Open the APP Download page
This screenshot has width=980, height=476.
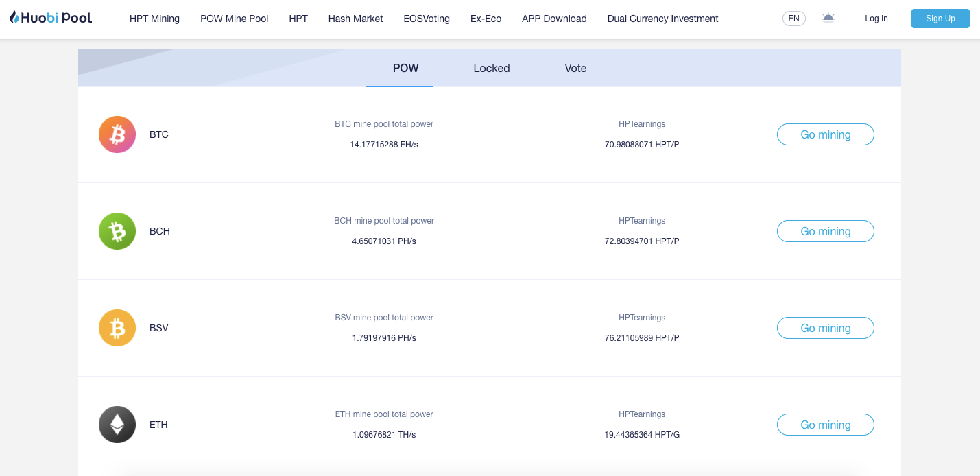[554, 19]
